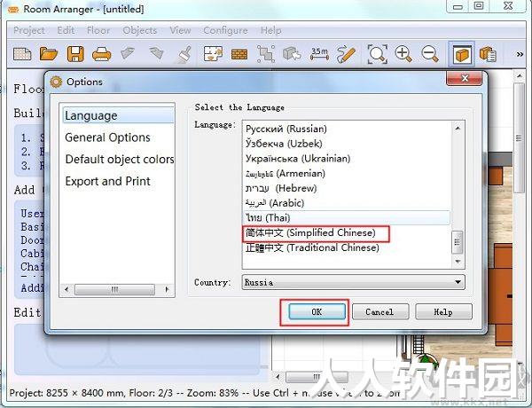Viewport: 532px width, 408px height.
Task: Open the Objects menu
Action: 140,30
